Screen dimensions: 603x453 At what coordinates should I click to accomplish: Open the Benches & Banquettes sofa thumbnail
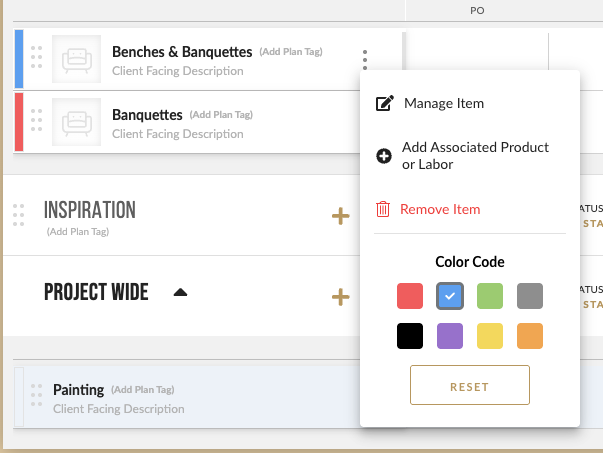(77, 59)
